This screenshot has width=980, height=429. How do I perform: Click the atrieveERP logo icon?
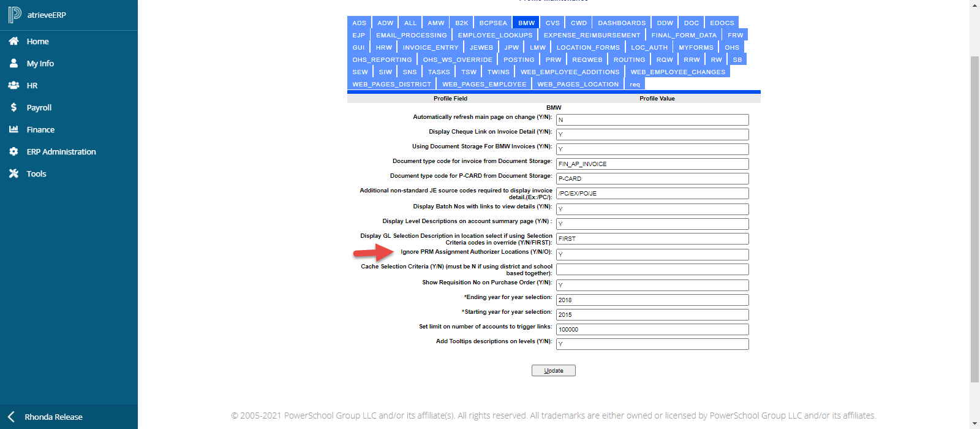pos(15,15)
